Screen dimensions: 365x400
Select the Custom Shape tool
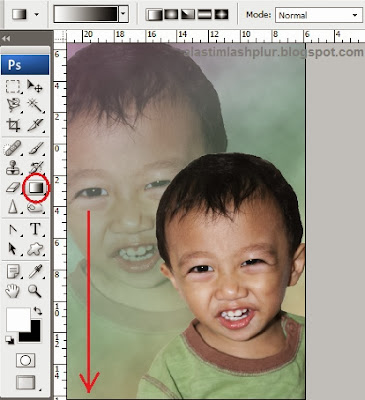(35, 249)
